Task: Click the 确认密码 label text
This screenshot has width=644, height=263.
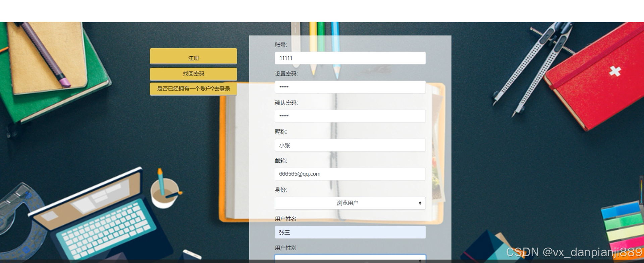Action: (x=286, y=103)
